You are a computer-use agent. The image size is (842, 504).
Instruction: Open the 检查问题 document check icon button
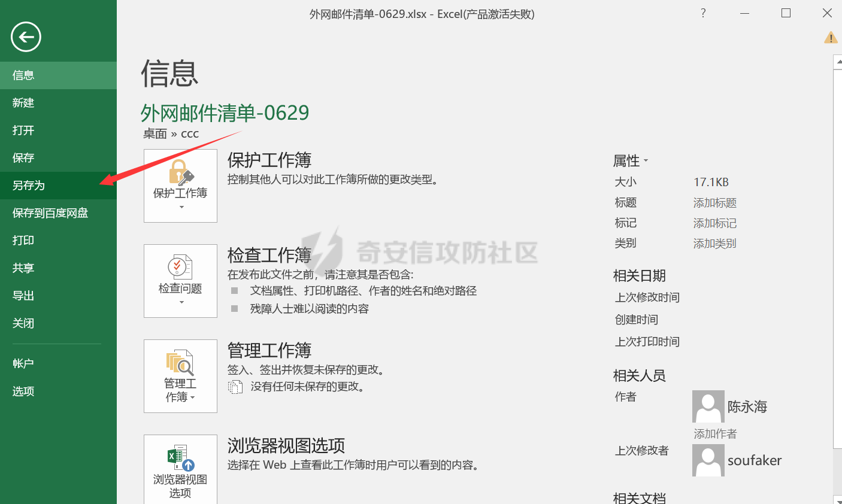coord(180,281)
